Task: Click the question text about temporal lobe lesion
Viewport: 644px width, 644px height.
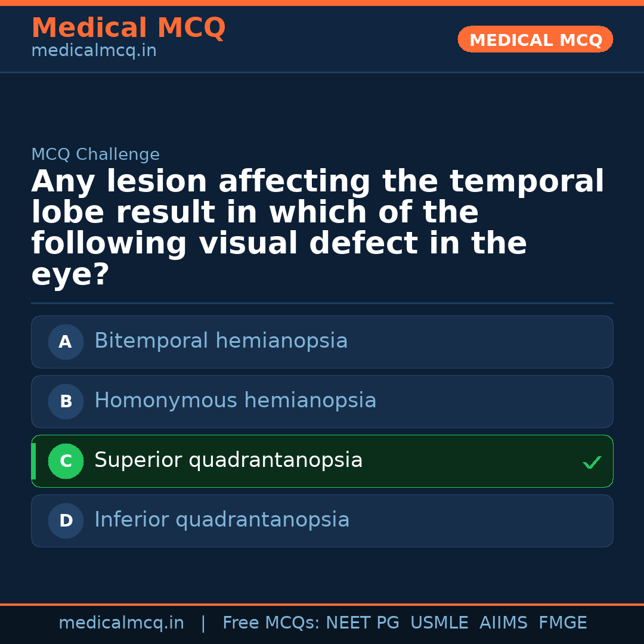Action: point(318,227)
